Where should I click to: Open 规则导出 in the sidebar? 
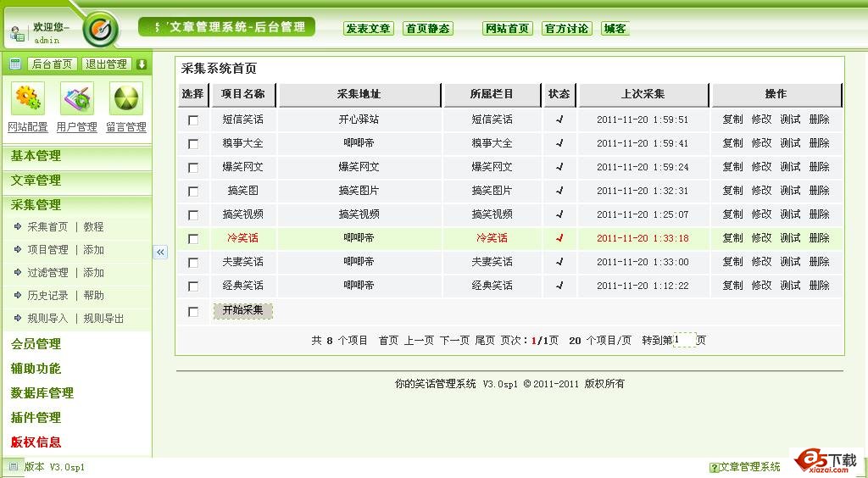(x=103, y=319)
